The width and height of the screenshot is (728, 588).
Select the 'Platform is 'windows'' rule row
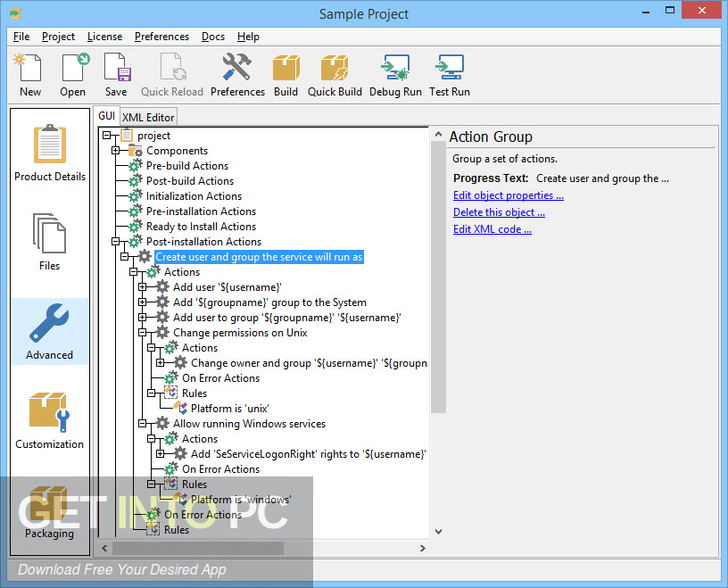pos(241,500)
